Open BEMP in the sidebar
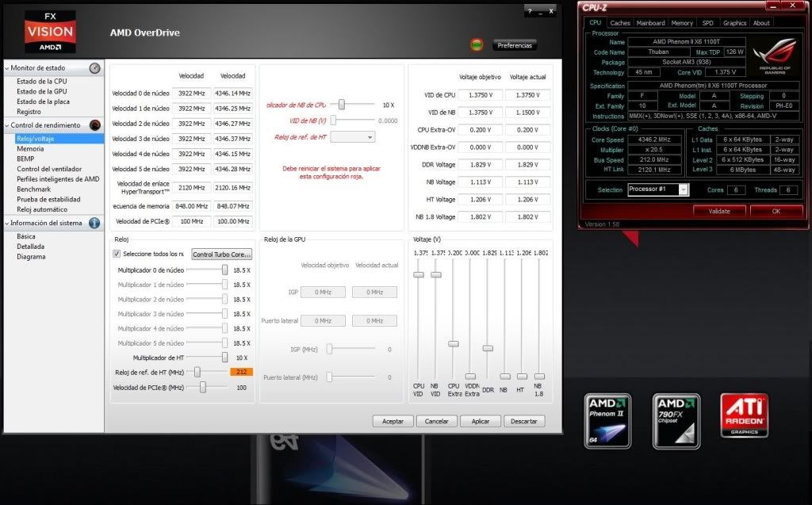 (25, 159)
